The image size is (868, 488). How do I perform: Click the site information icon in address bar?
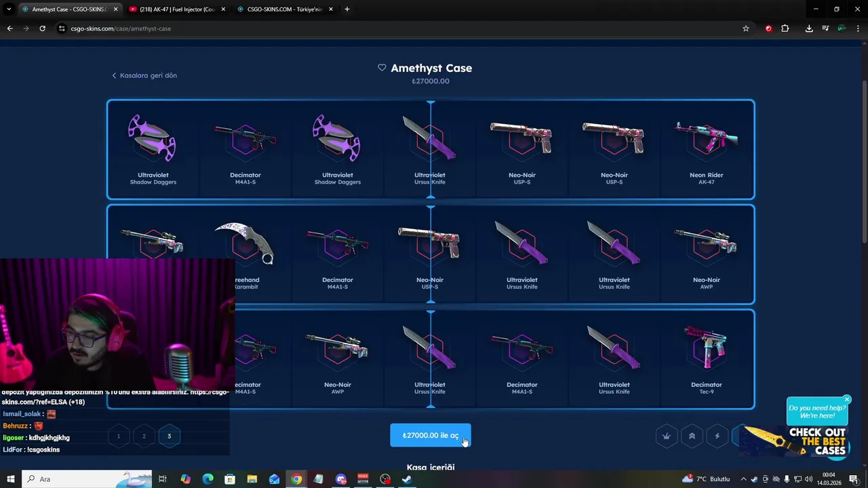click(62, 28)
